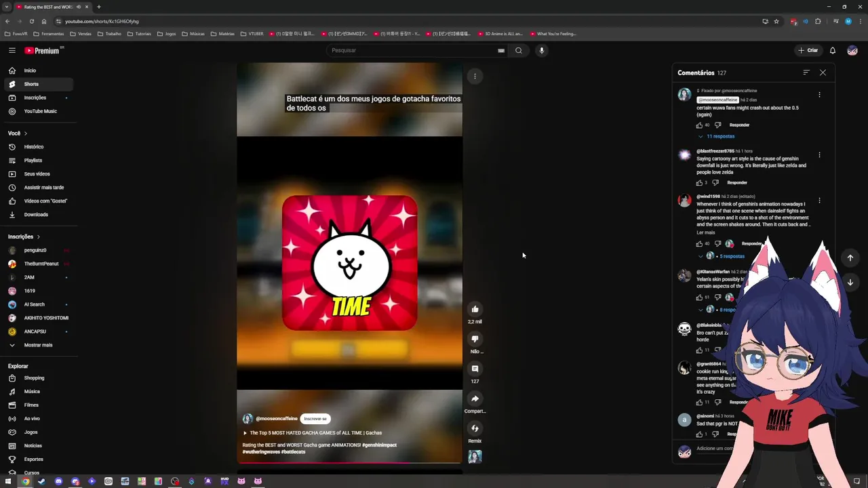Open the YouTube account avatar menu

pyautogui.click(x=852, y=50)
